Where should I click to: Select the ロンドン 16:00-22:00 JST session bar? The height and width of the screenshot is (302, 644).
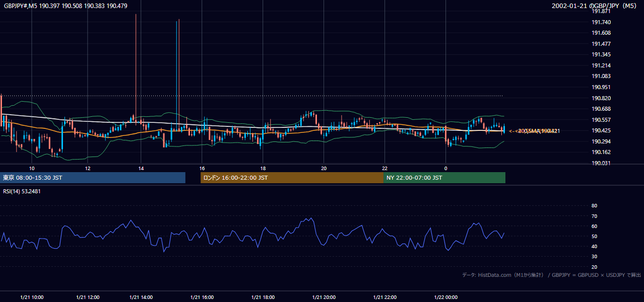[292, 178]
